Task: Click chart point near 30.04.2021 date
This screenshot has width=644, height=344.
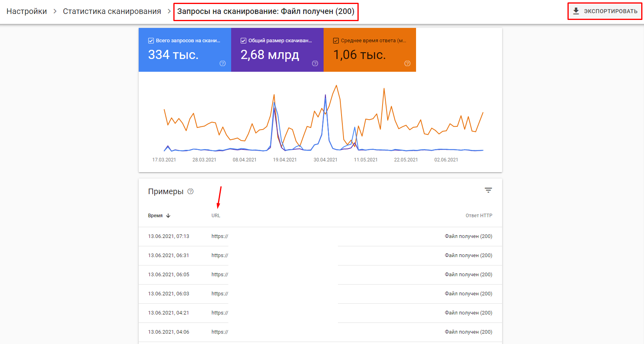Action: coord(326,96)
